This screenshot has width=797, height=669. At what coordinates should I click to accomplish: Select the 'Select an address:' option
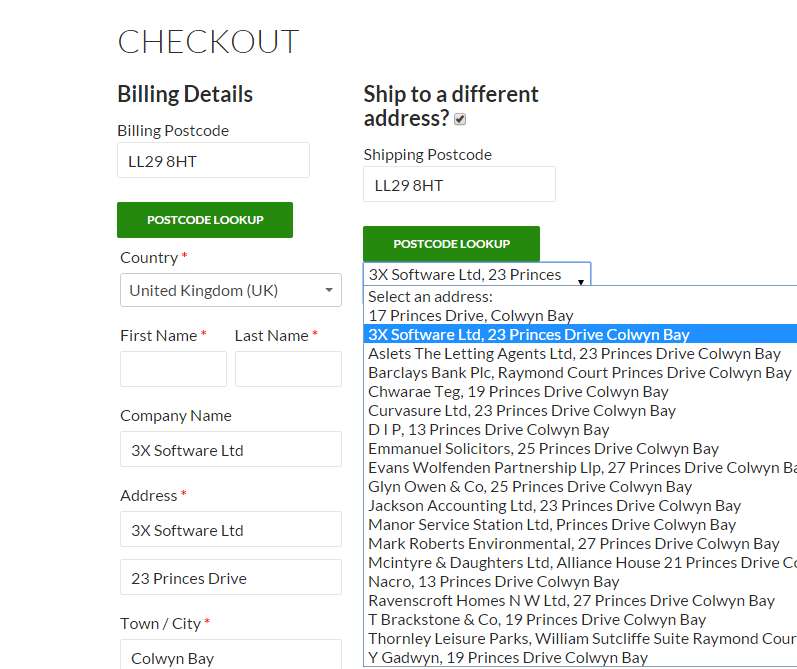pos(580,296)
